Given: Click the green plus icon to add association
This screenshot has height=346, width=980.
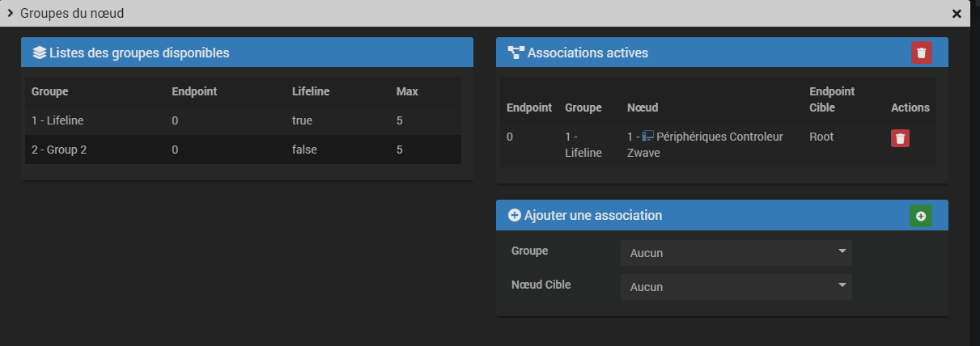Looking at the screenshot, I should (x=921, y=216).
